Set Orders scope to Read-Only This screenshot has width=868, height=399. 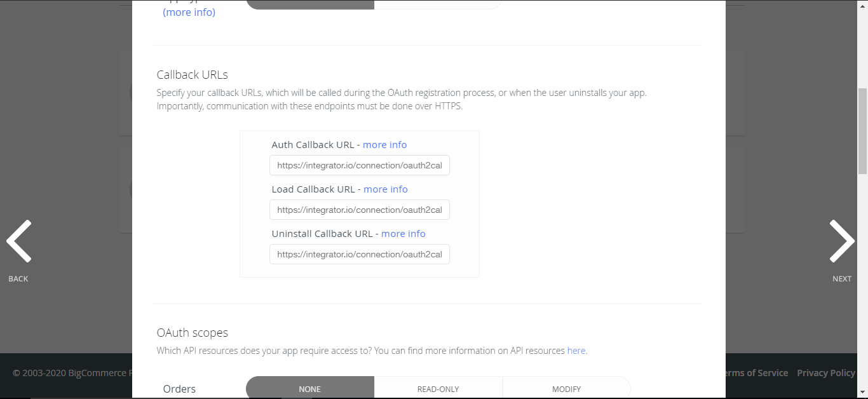(438, 389)
